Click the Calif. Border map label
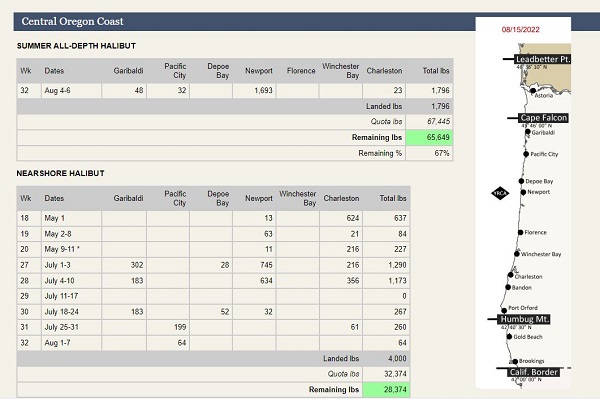Viewport: 600px width, 399px height. (x=534, y=372)
